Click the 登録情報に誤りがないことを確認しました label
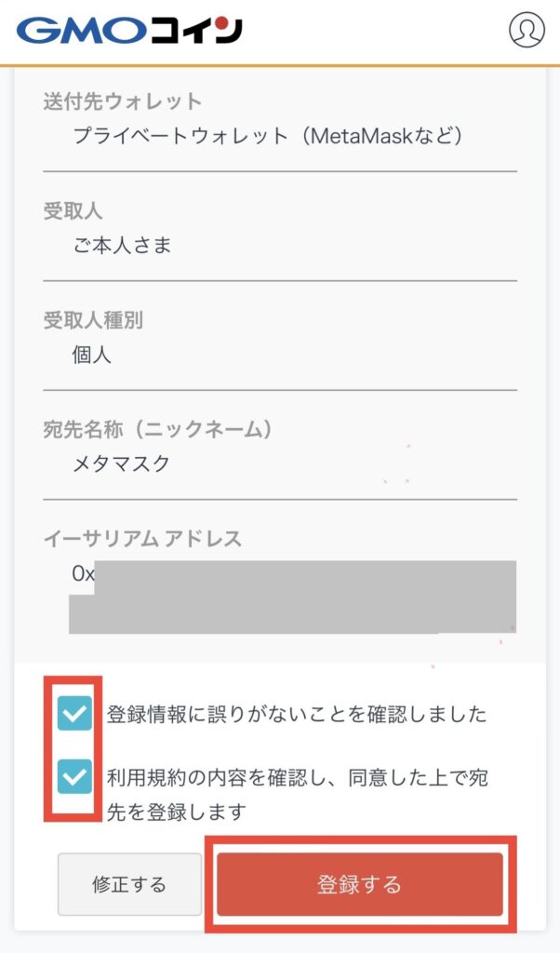The height and width of the screenshot is (953, 560). point(297,715)
